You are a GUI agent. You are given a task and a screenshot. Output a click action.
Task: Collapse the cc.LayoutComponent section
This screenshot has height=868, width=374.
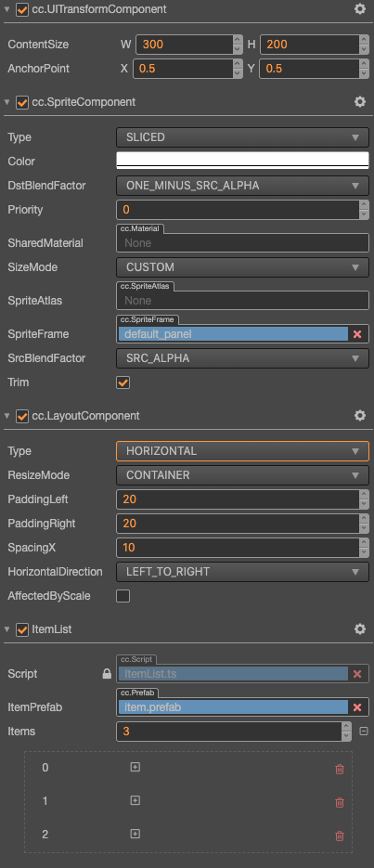pyautogui.click(x=6, y=416)
